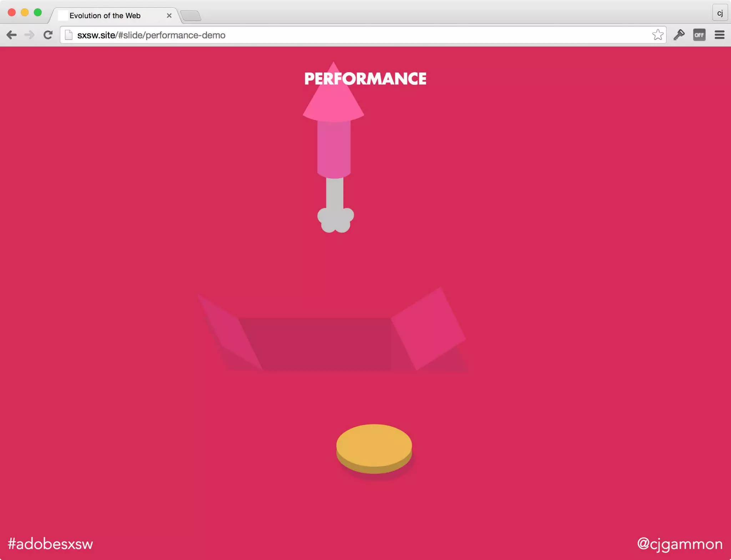Screen dimensions: 731x560
Task: Open the cj profile button
Action: click(x=720, y=13)
